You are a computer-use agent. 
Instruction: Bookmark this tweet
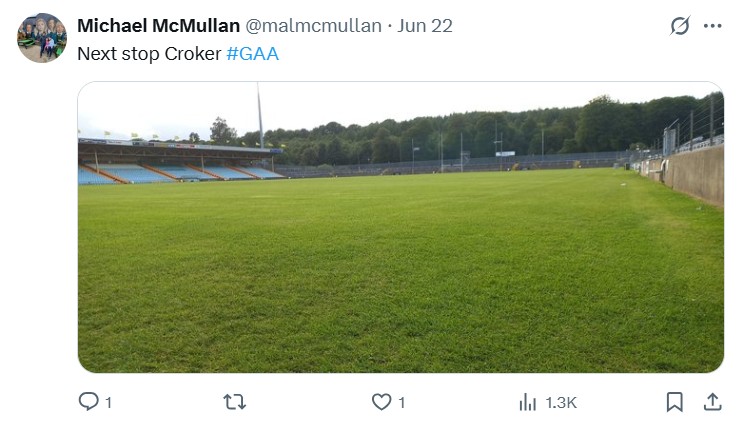(675, 402)
